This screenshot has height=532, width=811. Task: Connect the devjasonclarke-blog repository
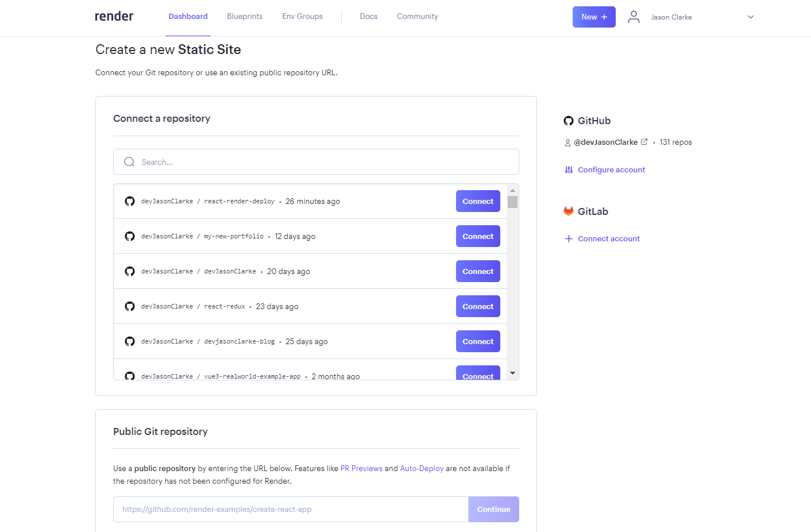point(478,341)
